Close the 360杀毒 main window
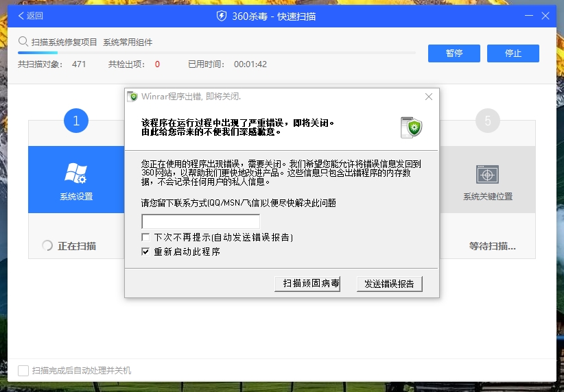The width and height of the screenshot is (564, 392). (545, 16)
